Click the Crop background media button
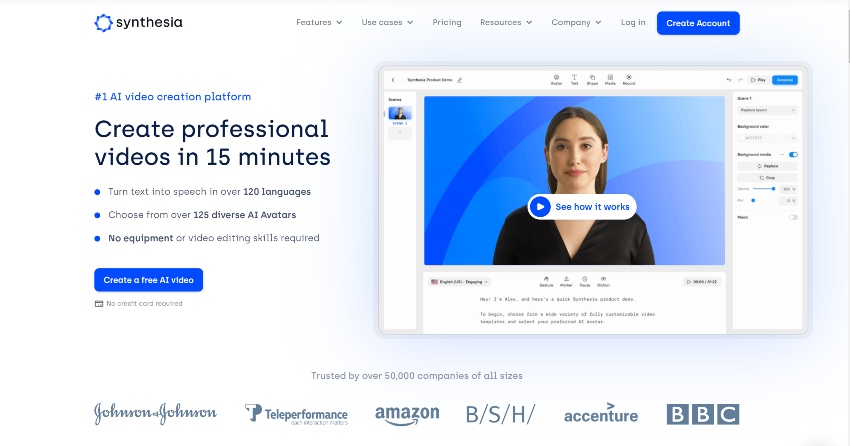 (x=767, y=178)
